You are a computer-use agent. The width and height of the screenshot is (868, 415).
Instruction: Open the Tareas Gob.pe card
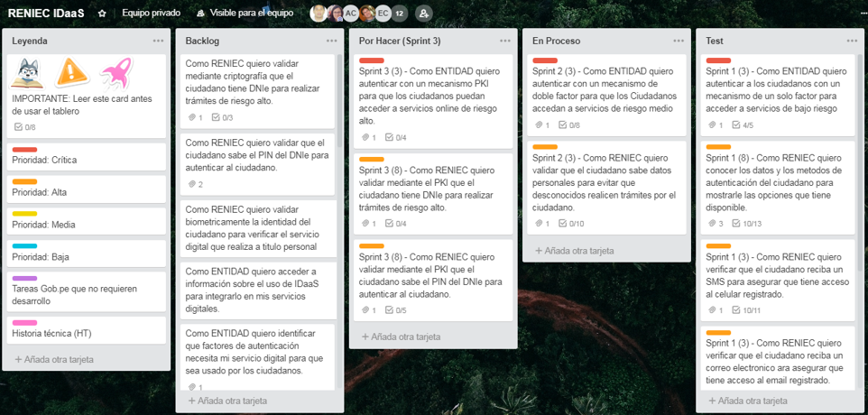(x=87, y=291)
